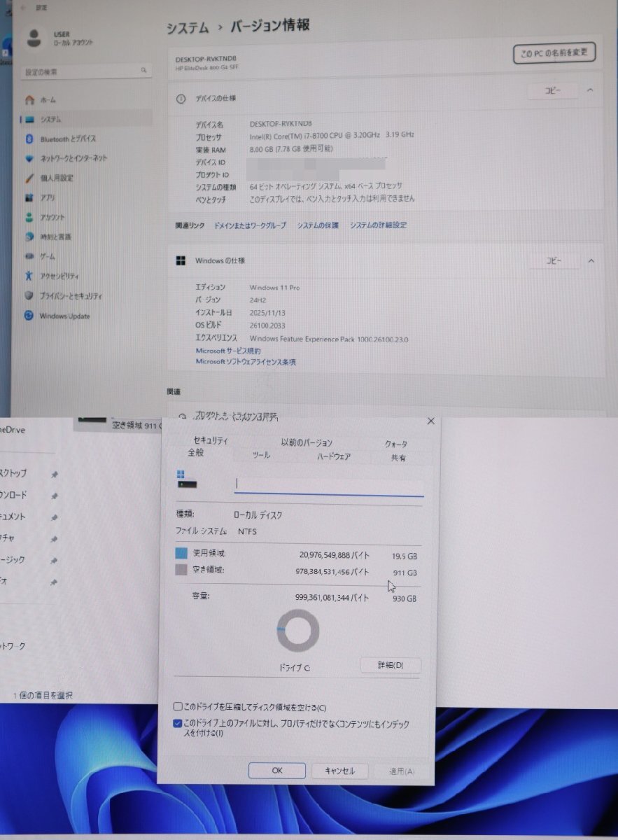This screenshot has height=840, width=618.
Task: Switch to the 以前のバージョン tab
Action: (x=307, y=442)
